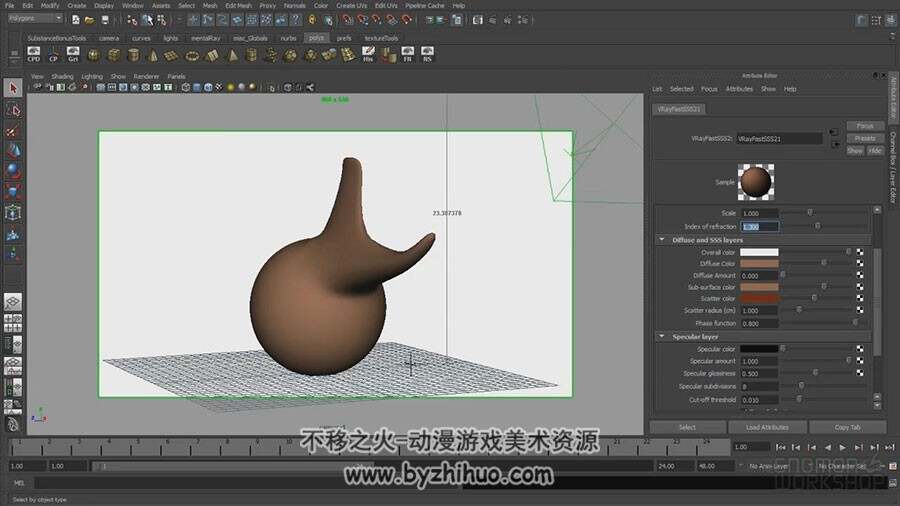Click the Show button below Presets
Image resolution: width=900 pixels, height=506 pixels.
click(855, 150)
